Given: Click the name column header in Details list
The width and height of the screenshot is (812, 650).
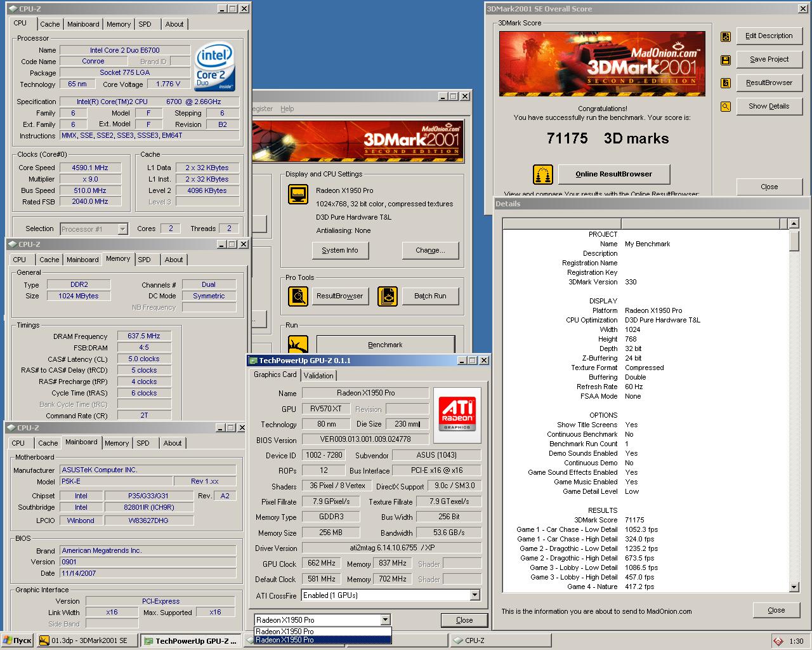Looking at the screenshot, I should pyautogui.click(x=561, y=223).
